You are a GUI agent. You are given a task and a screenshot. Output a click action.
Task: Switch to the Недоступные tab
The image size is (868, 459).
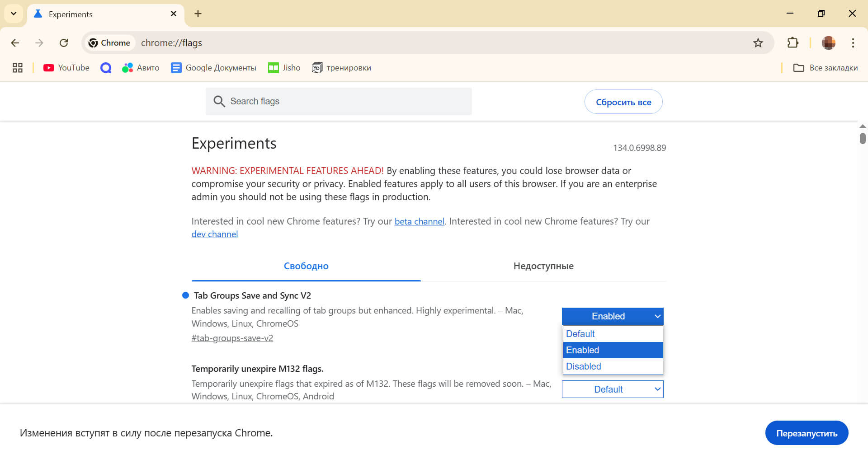[543, 266]
